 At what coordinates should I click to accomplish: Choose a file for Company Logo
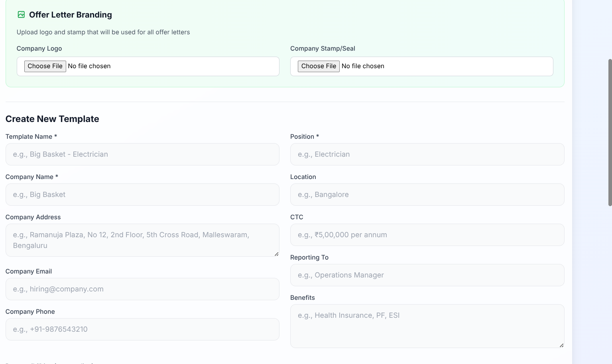point(45,66)
